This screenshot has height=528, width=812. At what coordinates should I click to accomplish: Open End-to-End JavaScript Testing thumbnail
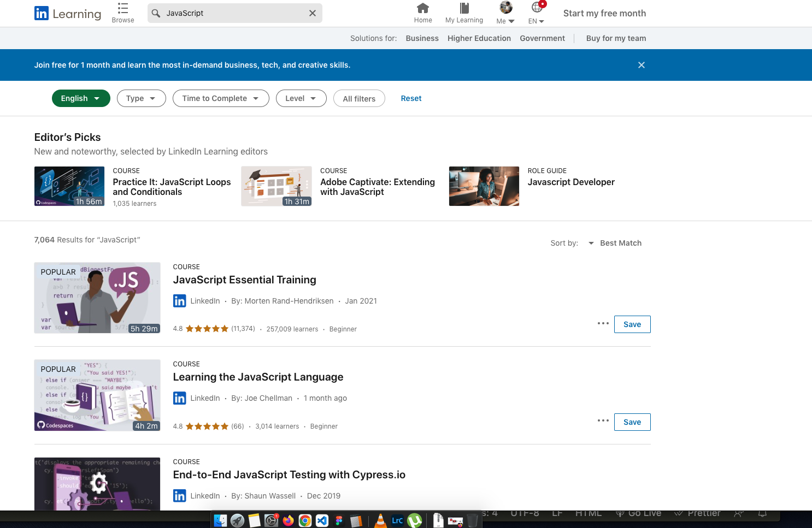point(97,484)
